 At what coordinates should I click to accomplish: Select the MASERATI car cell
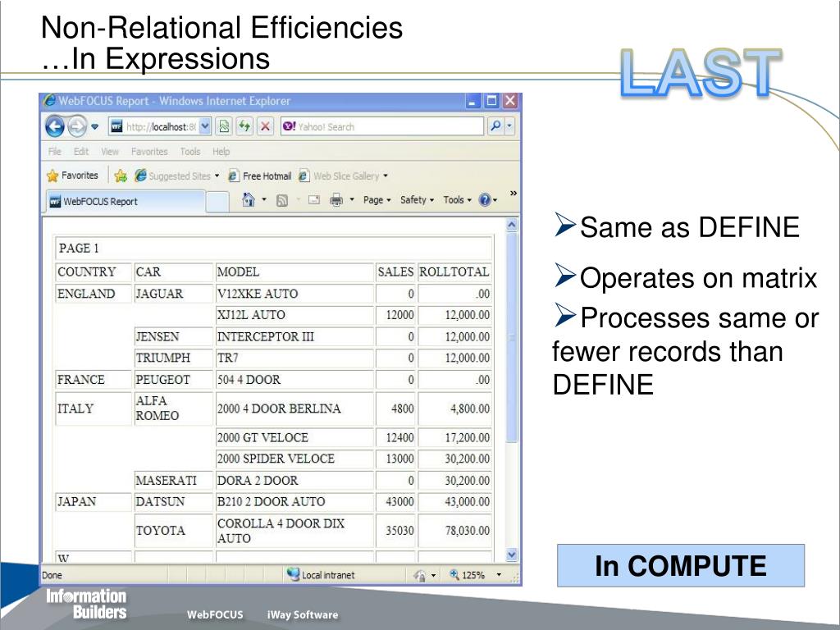[x=173, y=480]
